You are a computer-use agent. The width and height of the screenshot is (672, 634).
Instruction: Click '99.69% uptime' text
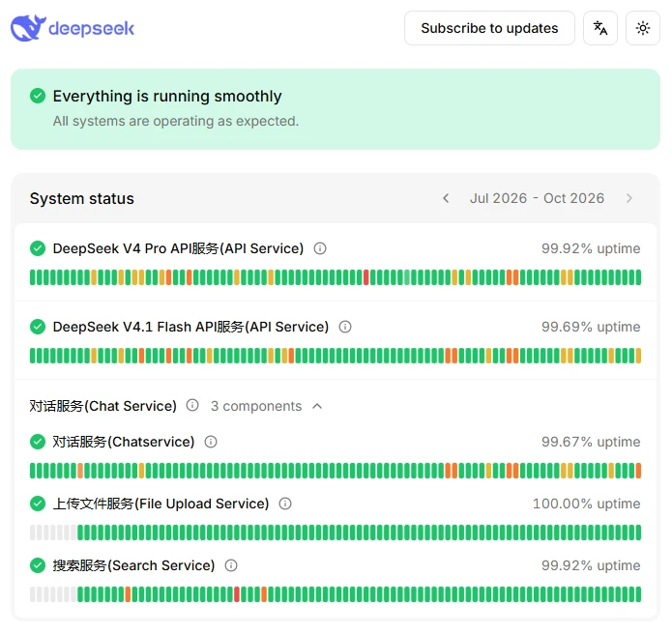pos(591,327)
